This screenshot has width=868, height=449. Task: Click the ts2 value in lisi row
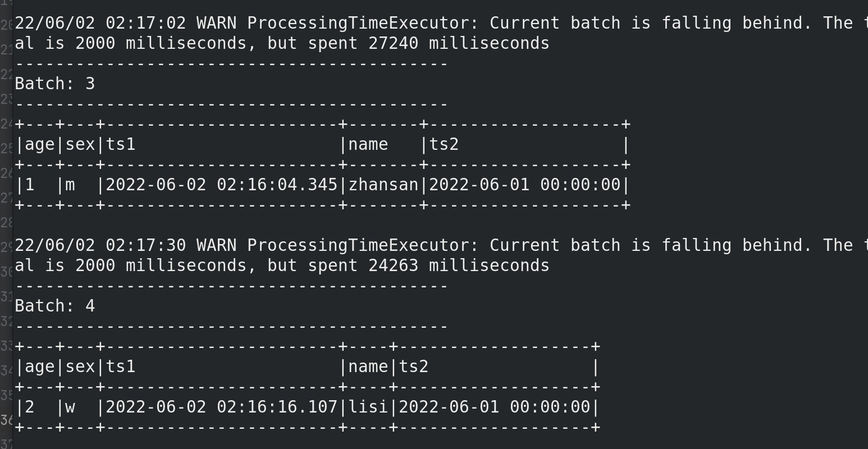tap(495, 407)
